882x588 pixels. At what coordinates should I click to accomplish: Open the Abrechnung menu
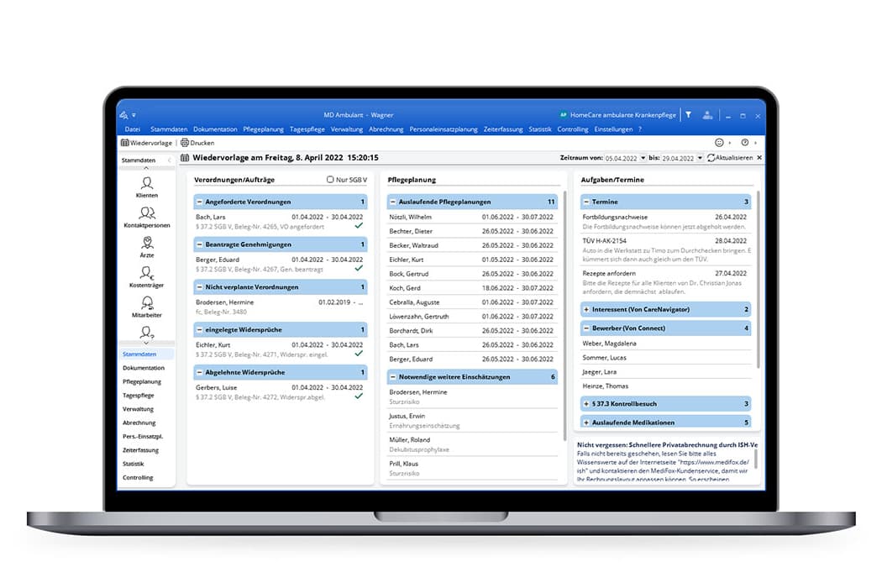coord(386,129)
